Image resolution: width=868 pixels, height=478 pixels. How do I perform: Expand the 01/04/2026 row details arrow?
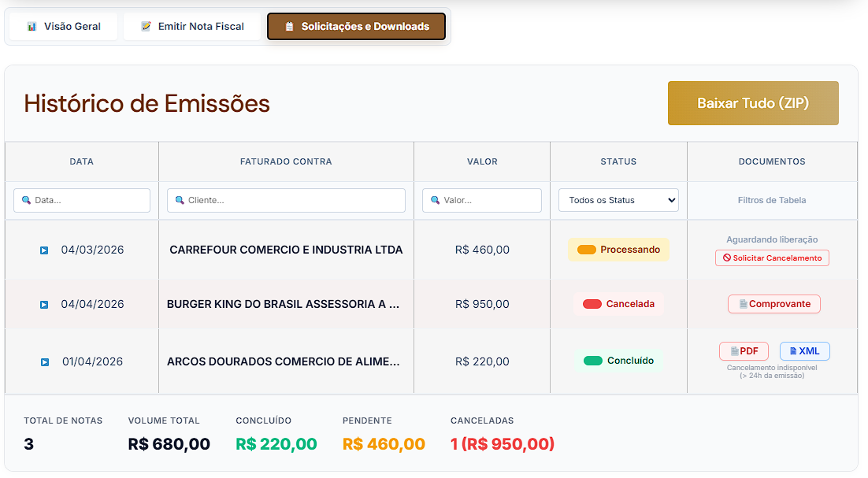[x=44, y=362]
